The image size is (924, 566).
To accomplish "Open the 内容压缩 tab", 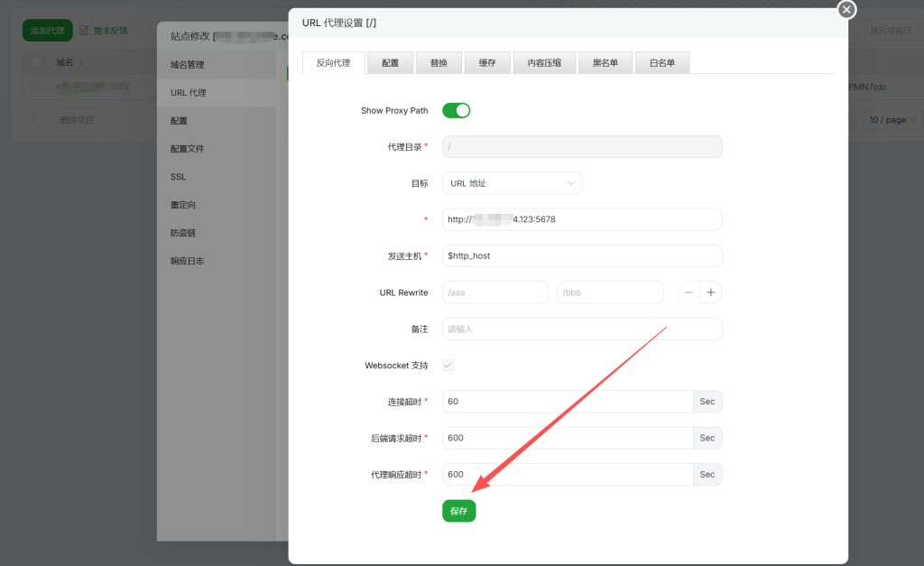I will pos(544,63).
